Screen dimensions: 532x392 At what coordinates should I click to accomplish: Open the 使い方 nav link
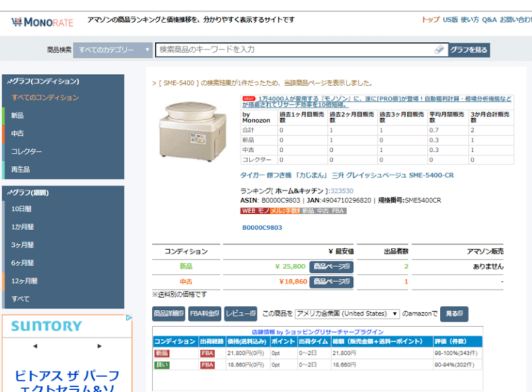[x=469, y=19]
